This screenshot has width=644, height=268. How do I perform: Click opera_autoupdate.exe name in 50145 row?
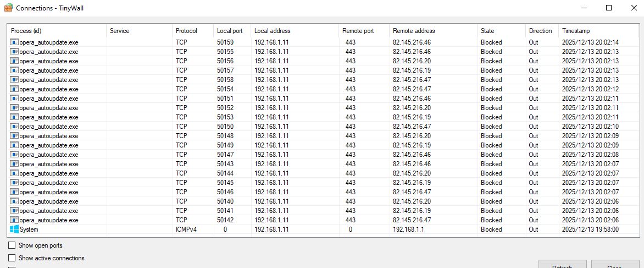pos(49,183)
